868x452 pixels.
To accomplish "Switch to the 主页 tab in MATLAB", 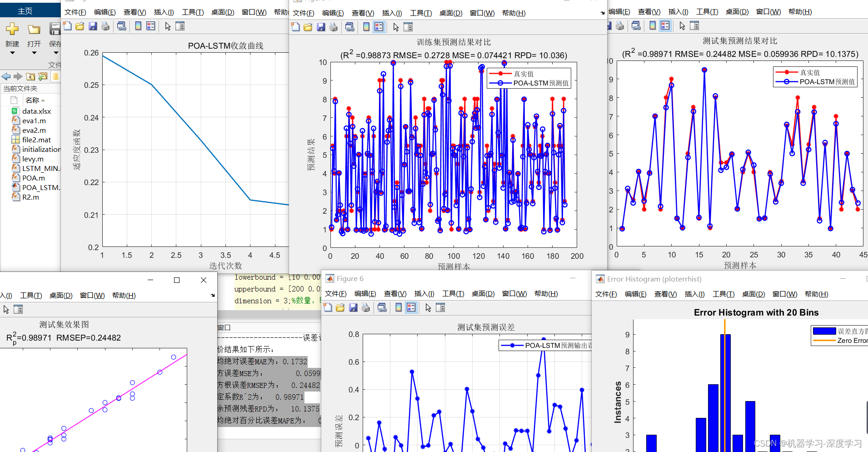I will coord(25,11).
